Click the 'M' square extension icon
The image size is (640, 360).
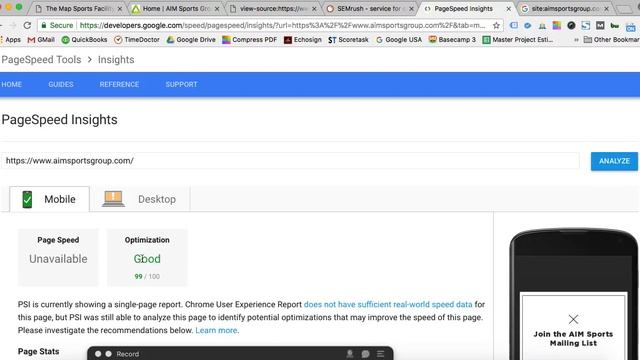point(600,25)
